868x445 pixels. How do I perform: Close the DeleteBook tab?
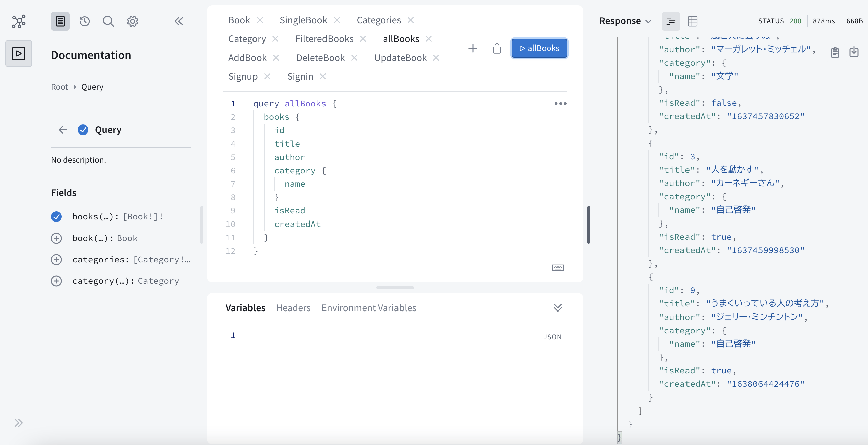[354, 58]
